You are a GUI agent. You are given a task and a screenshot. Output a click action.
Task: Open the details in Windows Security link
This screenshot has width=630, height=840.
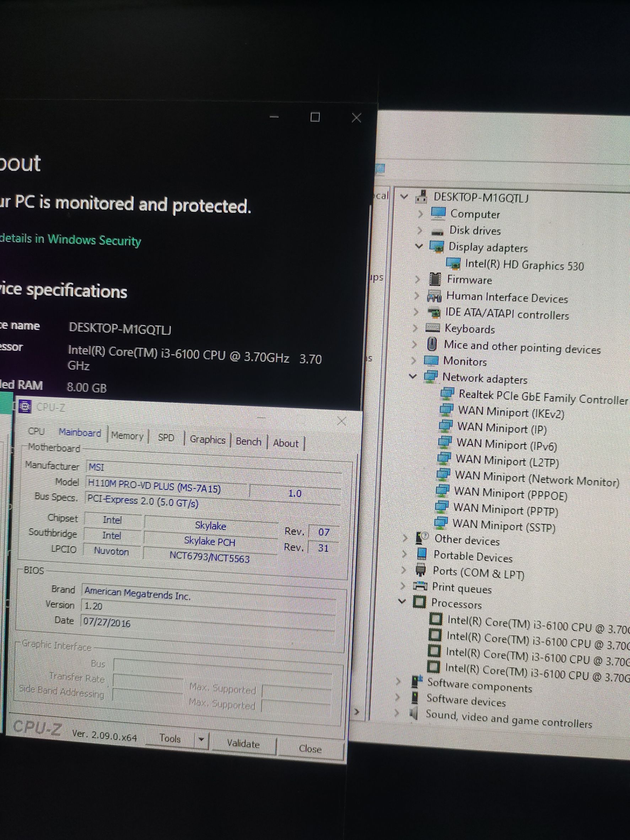[x=70, y=239]
